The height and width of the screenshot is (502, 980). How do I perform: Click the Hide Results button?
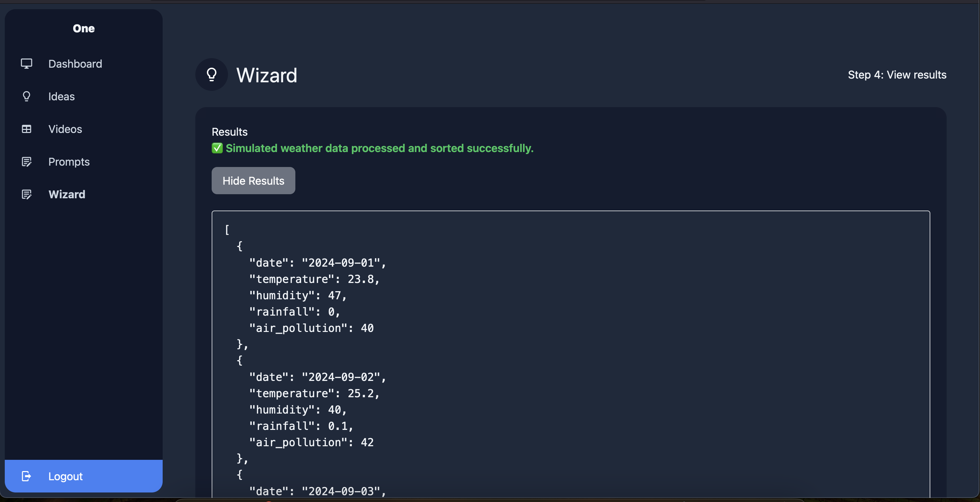click(x=254, y=181)
